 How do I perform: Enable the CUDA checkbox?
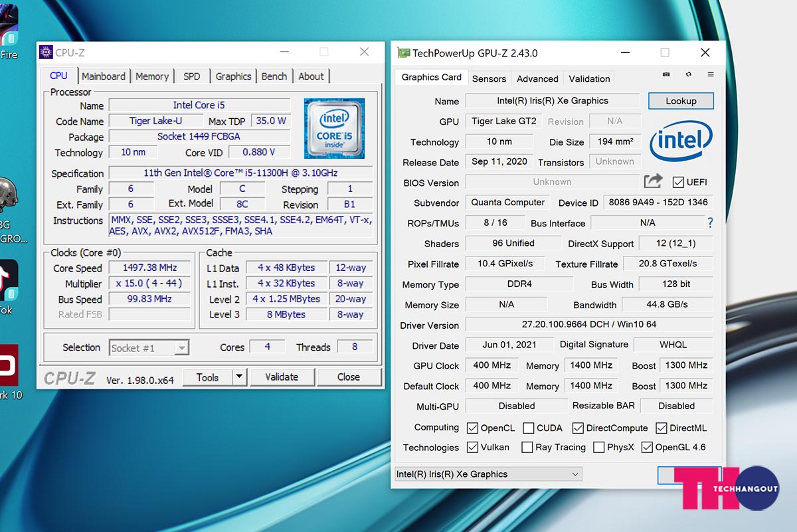tap(529, 428)
